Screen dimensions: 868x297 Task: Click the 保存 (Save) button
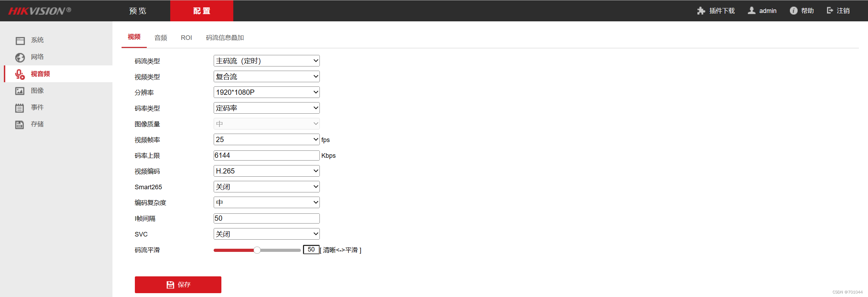click(x=178, y=285)
